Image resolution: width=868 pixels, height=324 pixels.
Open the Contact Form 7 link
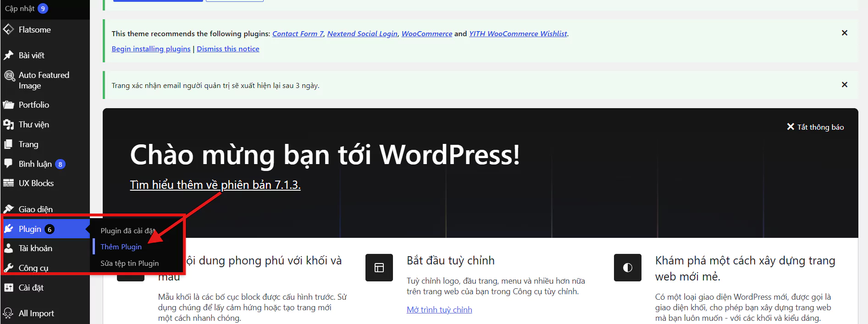coord(298,33)
